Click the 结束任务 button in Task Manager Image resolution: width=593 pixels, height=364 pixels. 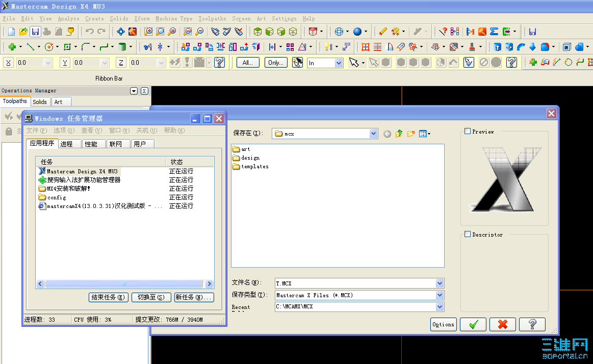tap(108, 297)
